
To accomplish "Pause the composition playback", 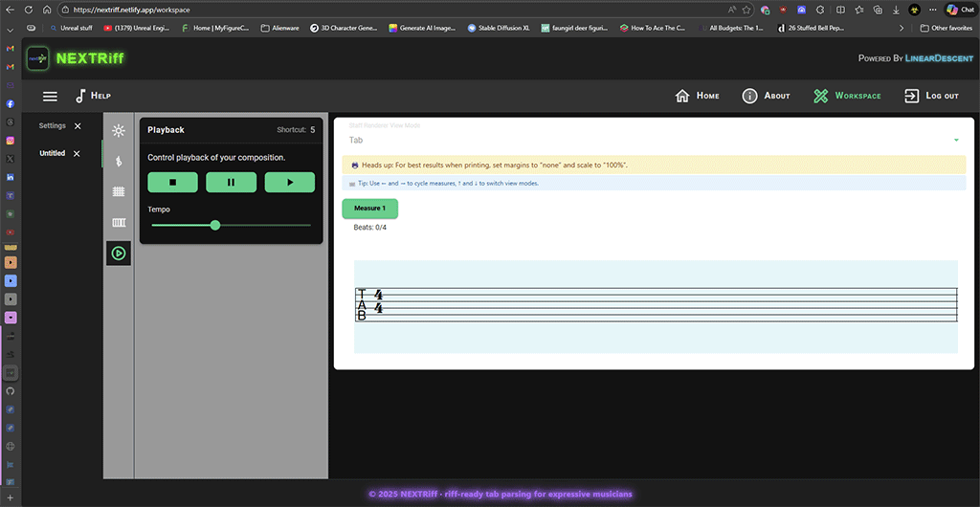I will [x=231, y=183].
